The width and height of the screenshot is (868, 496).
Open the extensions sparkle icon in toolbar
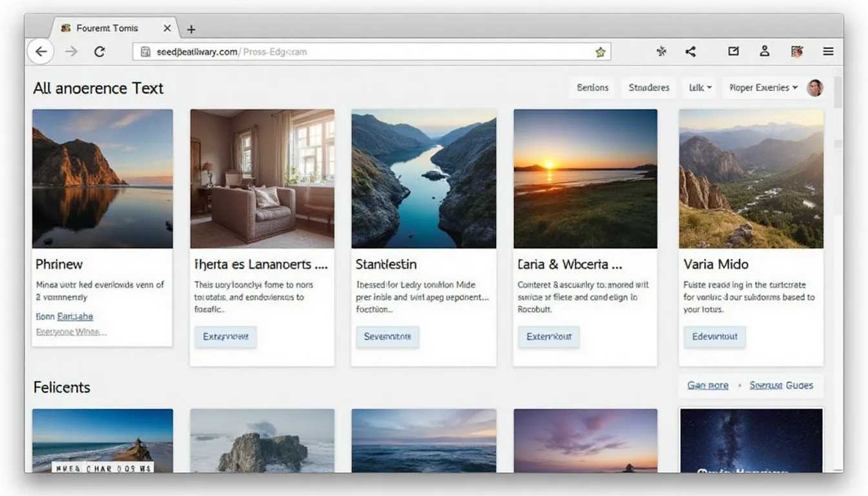[x=661, y=52]
